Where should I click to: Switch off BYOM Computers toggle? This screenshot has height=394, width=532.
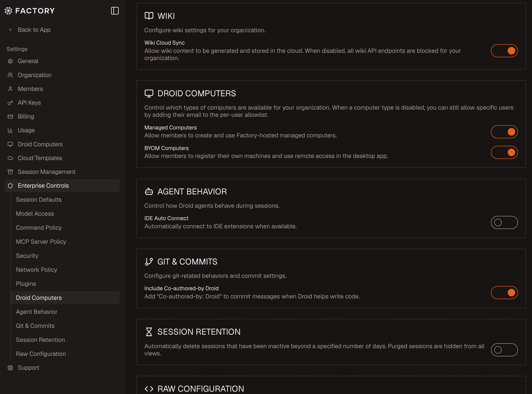504,152
